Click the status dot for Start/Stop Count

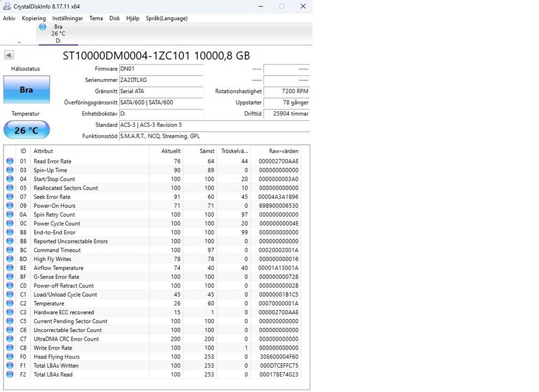(x=10, y=179)
